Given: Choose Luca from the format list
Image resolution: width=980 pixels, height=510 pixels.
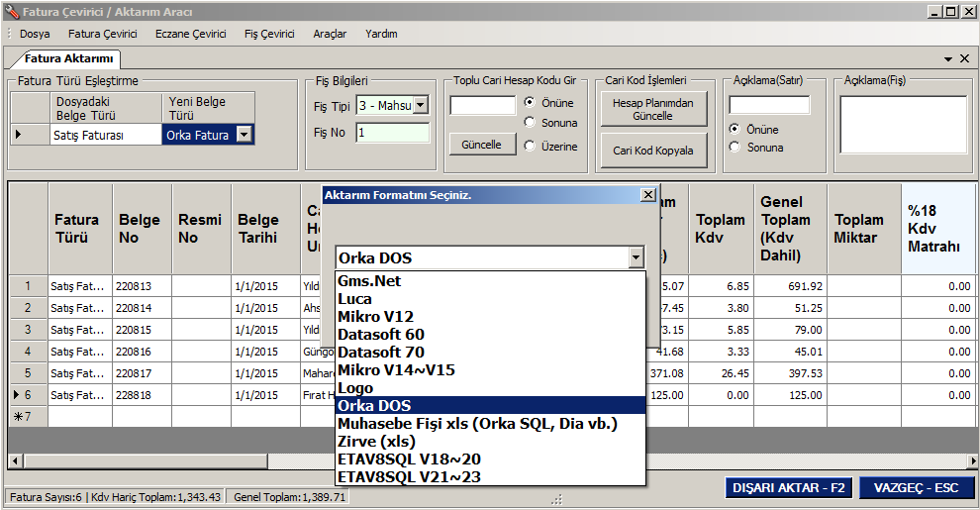Looking at the screenshot, I should (491, 299).
